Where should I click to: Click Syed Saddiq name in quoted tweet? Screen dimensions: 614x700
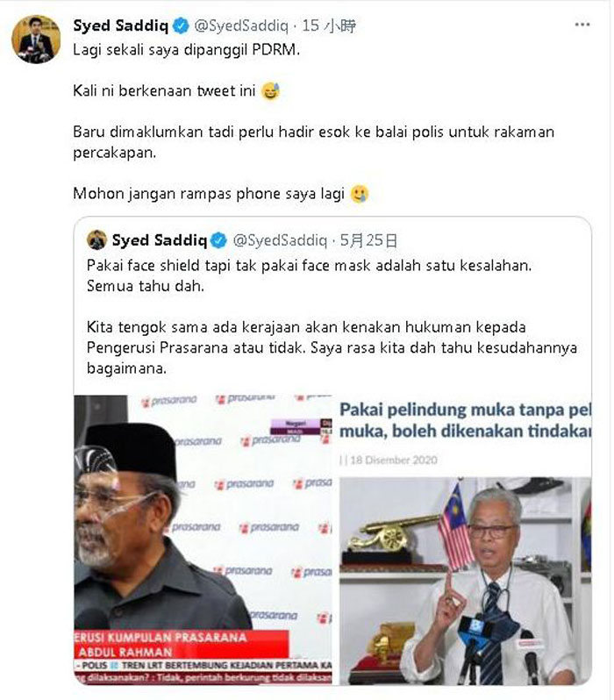(x=160, y=240)
